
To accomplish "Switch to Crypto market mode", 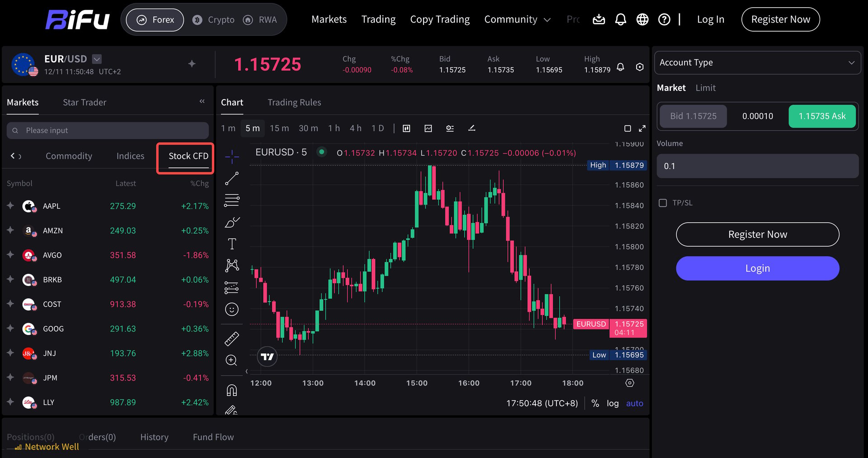I will pos(213,20).
